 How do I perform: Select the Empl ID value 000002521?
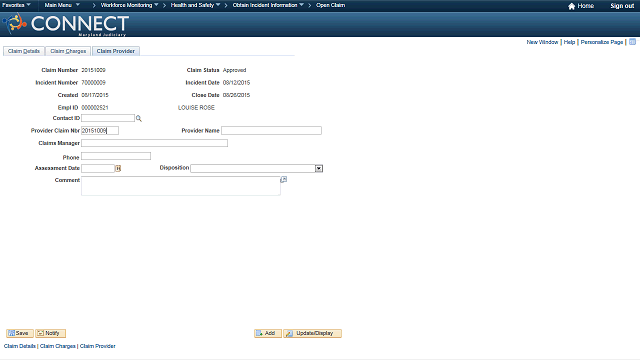click(x=95, y=108)
